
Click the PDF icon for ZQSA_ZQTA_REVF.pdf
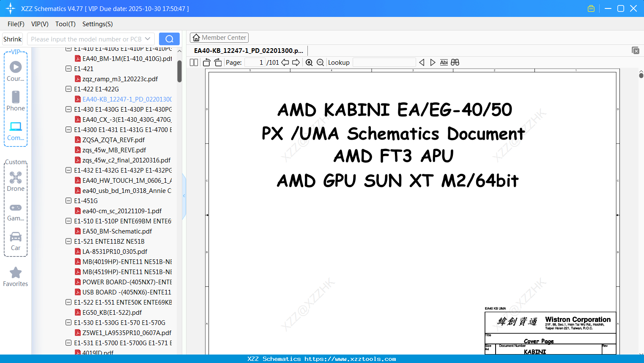[78, 140]
